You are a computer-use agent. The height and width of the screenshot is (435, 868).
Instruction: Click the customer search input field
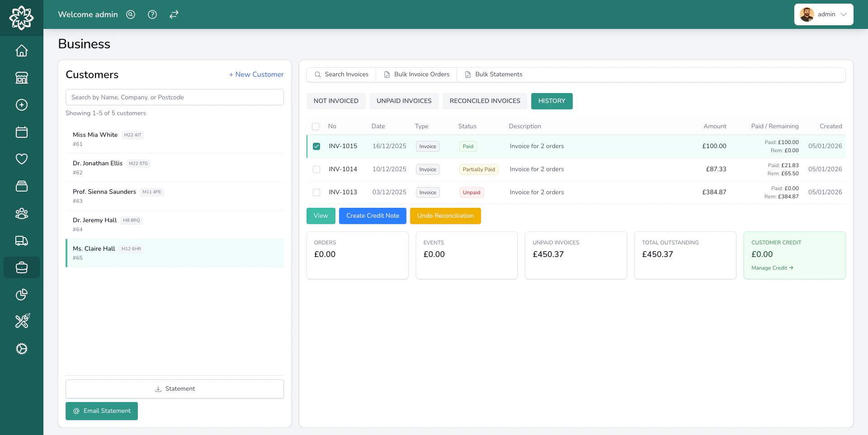175,97
